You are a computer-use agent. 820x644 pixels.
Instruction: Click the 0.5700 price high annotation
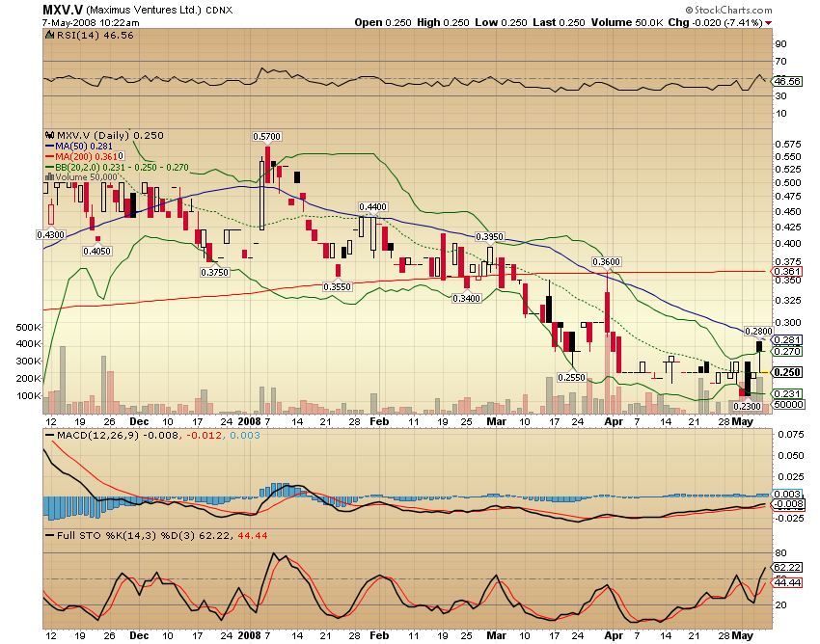pyautogui.click(x=266, y=137)
